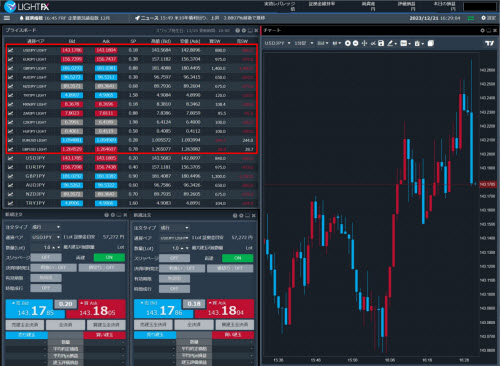
Task: Open the USDJPY currency pair dropdown, left order panel
Action: [x=46, y=237]
